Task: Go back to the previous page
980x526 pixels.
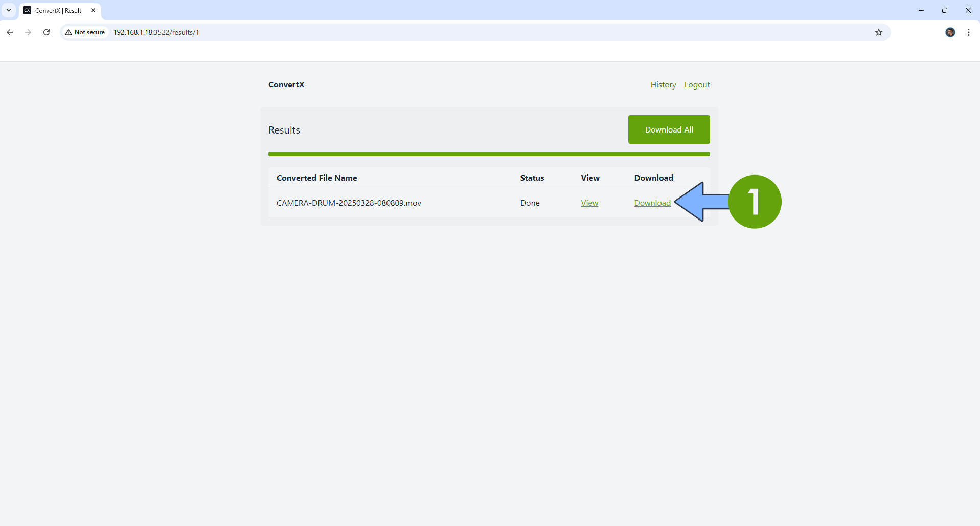Action: coord(10,32)
